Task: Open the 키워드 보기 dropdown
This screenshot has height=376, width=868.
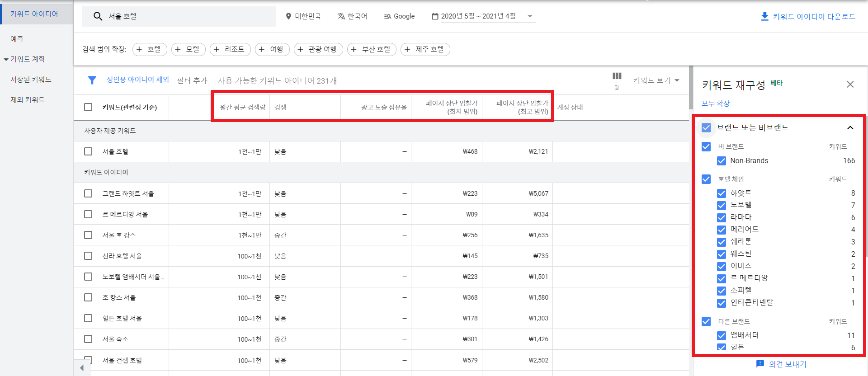Action: [x=656, y=80]
